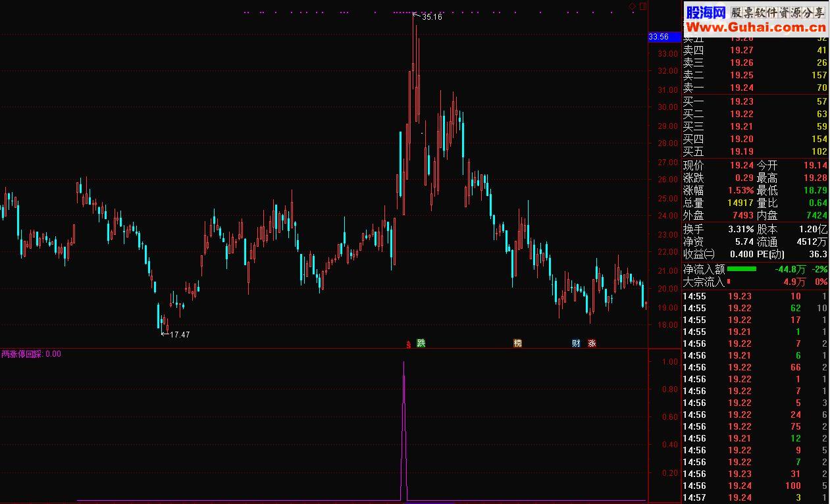Select the 卖四 ask row at 19.27
This screenshot has height=504, width=830.
coord(756,50)
